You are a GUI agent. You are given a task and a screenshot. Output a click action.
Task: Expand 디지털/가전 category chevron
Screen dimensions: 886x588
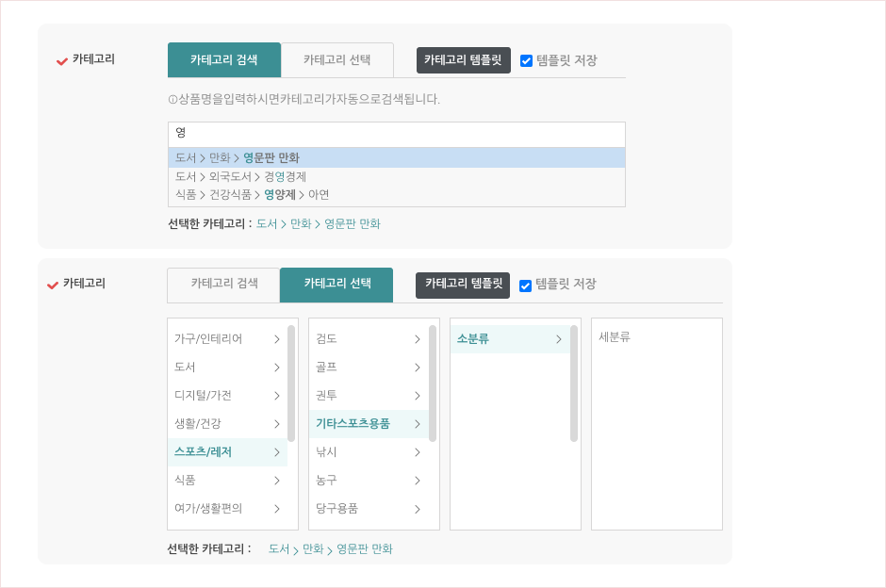pos(276,396)
